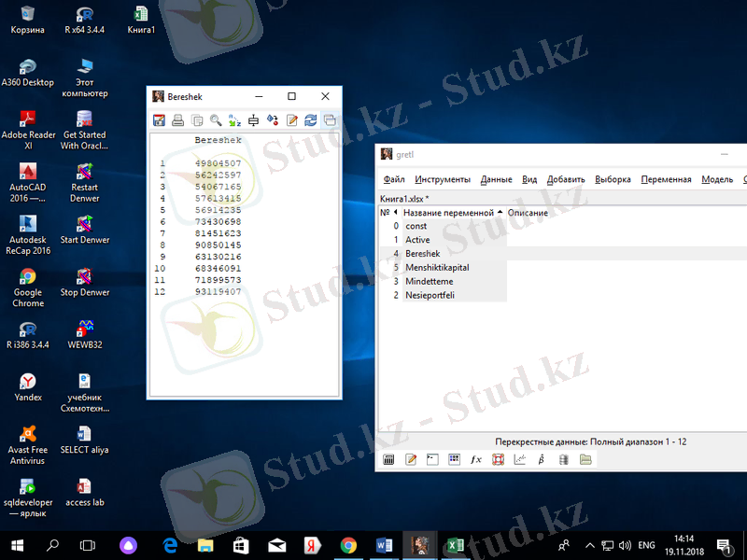Launch the calculator from gretl toolbar

tap(389, 459)
